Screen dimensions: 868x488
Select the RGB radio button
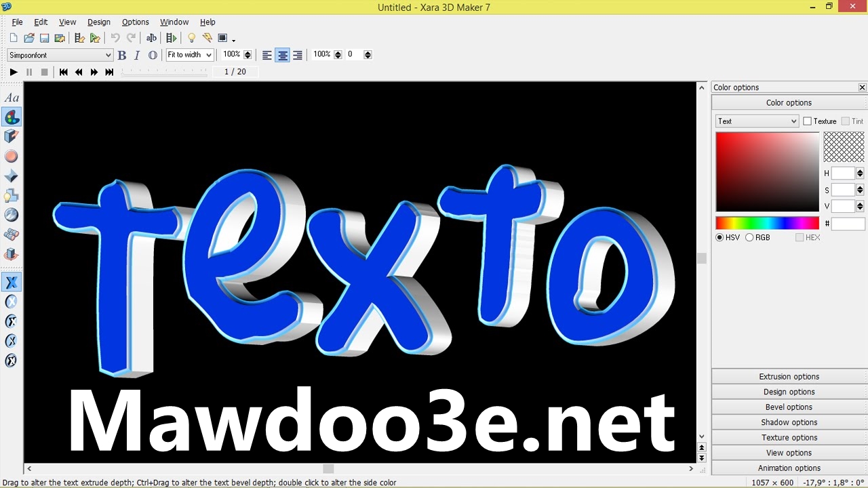pos(749,238)
